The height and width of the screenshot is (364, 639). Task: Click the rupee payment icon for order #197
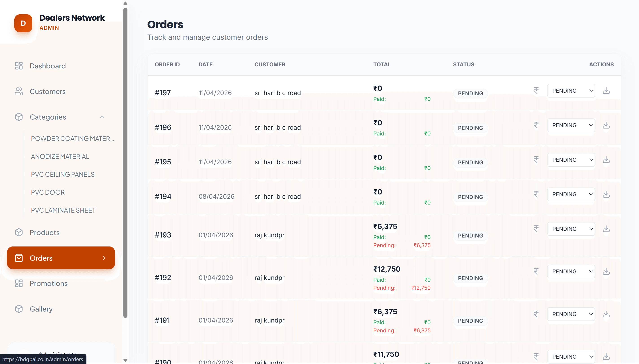(536, 91)
